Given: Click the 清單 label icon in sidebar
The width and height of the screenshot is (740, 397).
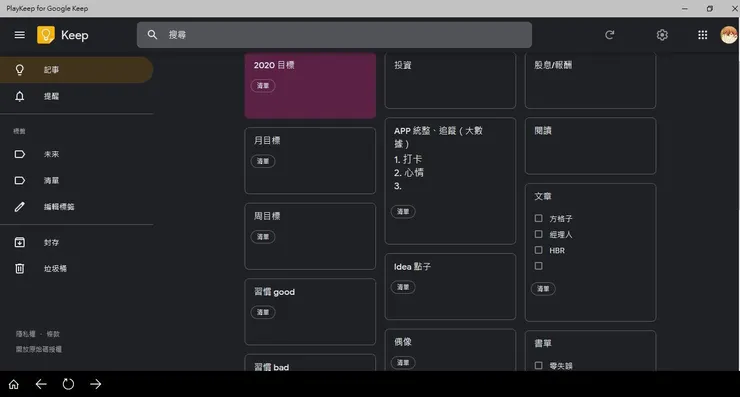Looking at the screenshot, I should [19, 181].
